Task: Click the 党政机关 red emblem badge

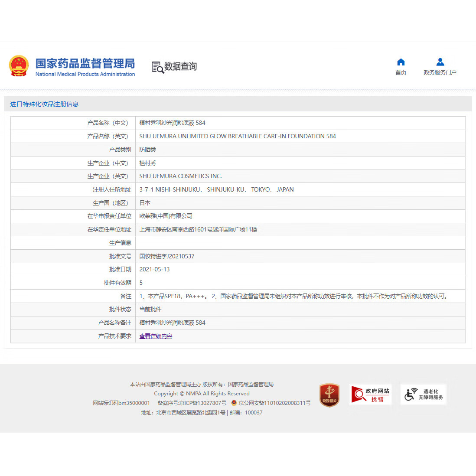Action: click(329, 394)
